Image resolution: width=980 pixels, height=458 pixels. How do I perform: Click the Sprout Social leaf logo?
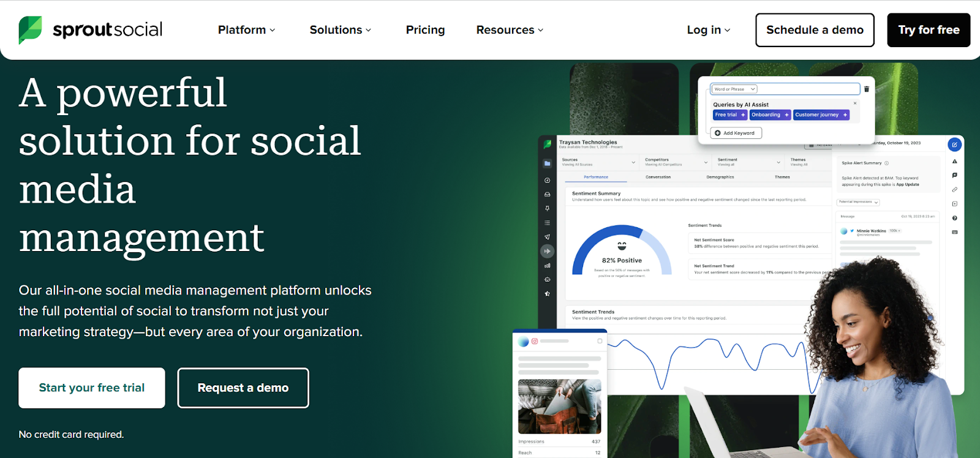pos(30,30)
